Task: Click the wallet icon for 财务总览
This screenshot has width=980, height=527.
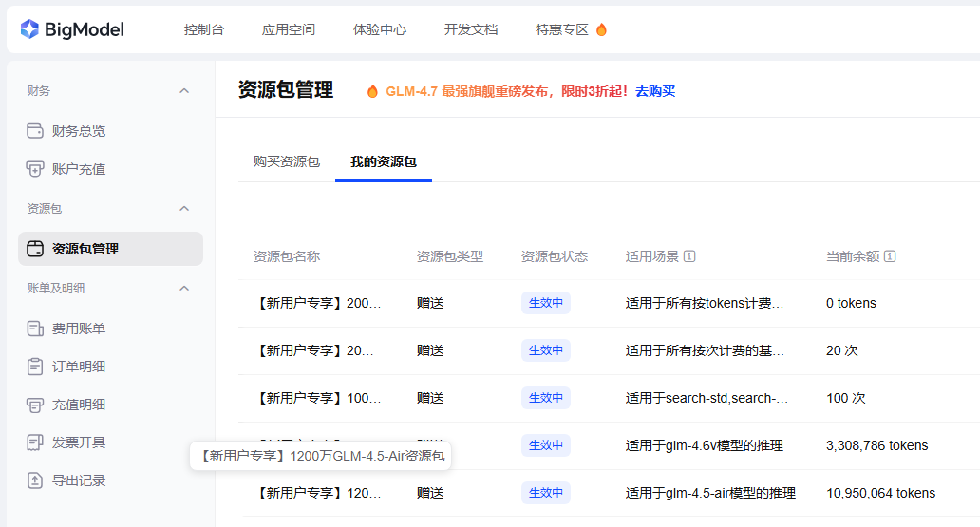Action: tap(35, 131)
